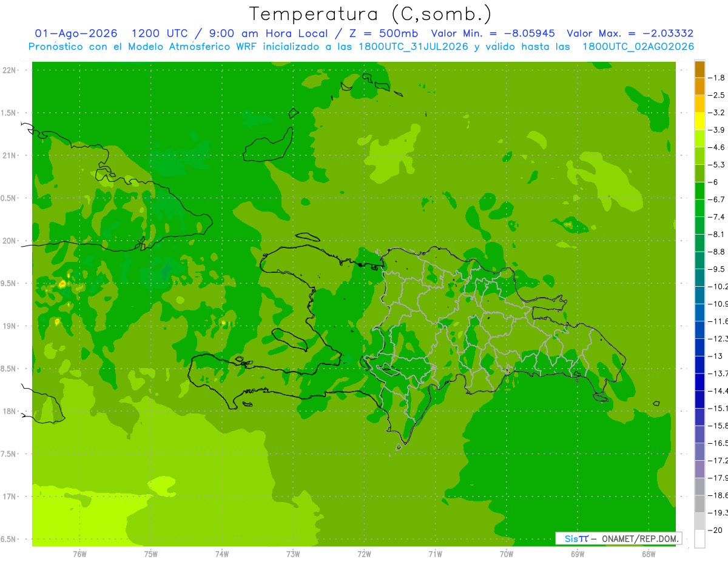The image size is (728, 562).
Task: Click '9:00 am Hora Local' text
Action: click(268, 33)
